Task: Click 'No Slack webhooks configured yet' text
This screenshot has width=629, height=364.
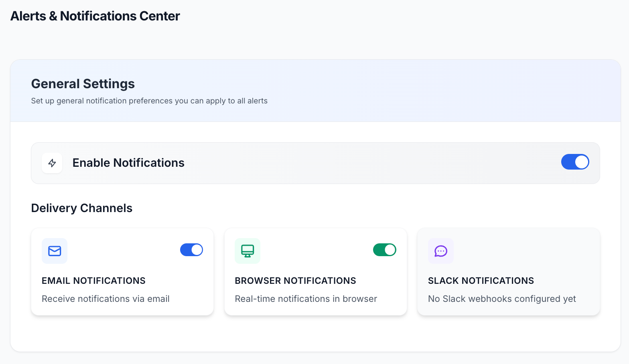Action: [502, 299]
